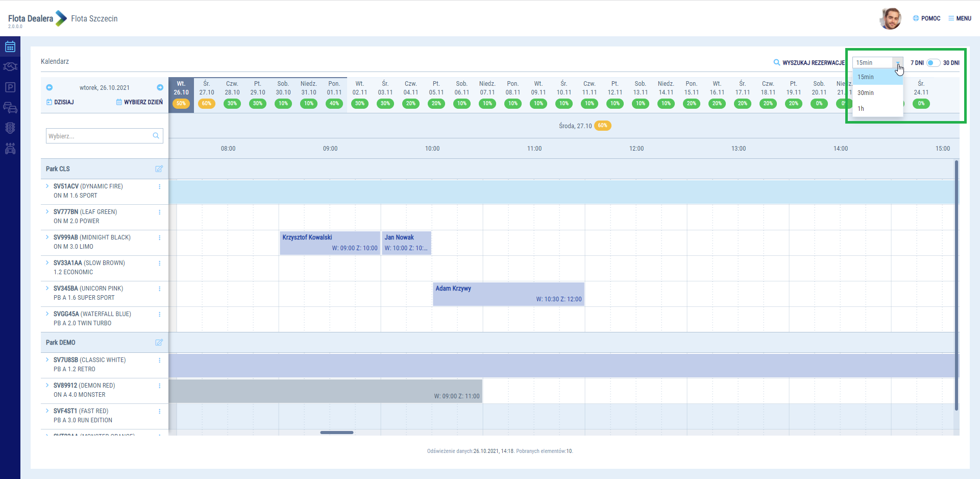Click the horizontal timeline scrollbar handle
This screenshot has height=479, width=980.
[x=337, y=433]
